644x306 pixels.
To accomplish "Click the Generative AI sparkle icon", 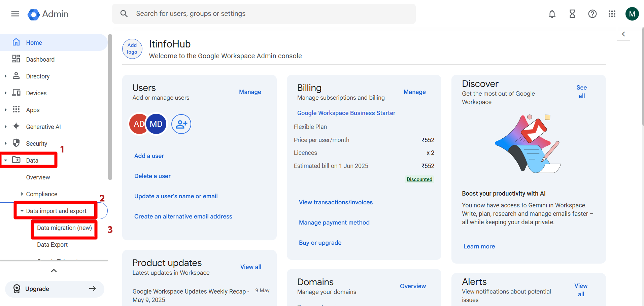I will coord(16,126).
